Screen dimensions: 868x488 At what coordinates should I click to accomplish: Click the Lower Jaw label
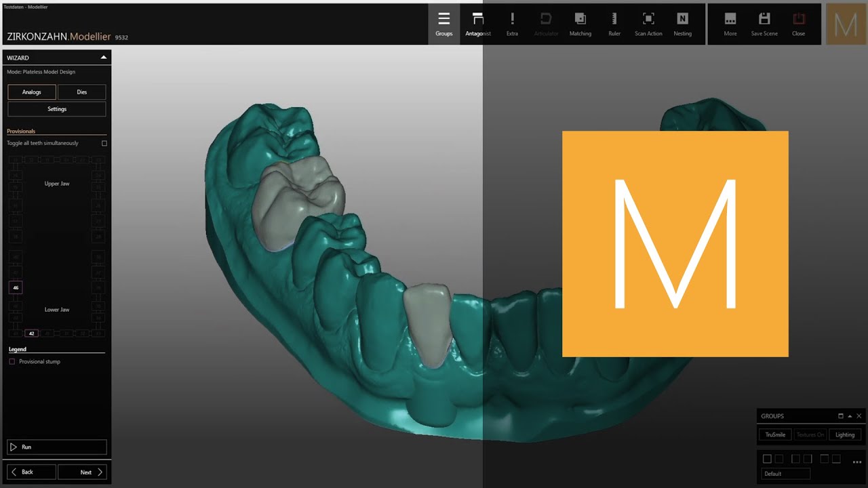[57, 310]
